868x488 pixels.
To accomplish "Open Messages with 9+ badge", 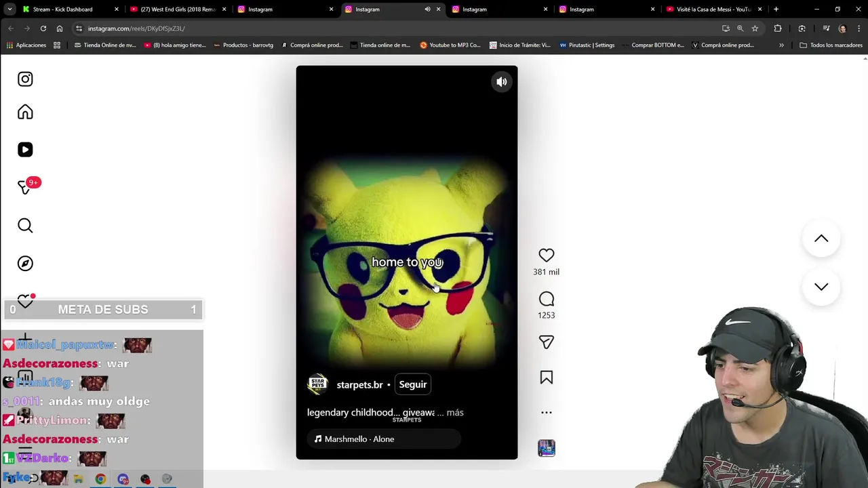I will pos(25,187).
